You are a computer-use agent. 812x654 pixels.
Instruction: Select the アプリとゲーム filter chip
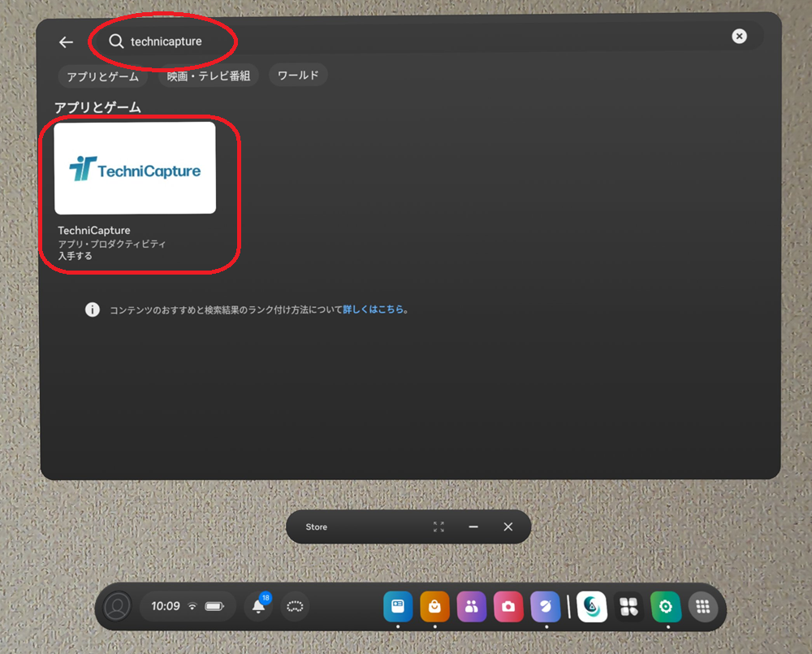pos(103,76)
